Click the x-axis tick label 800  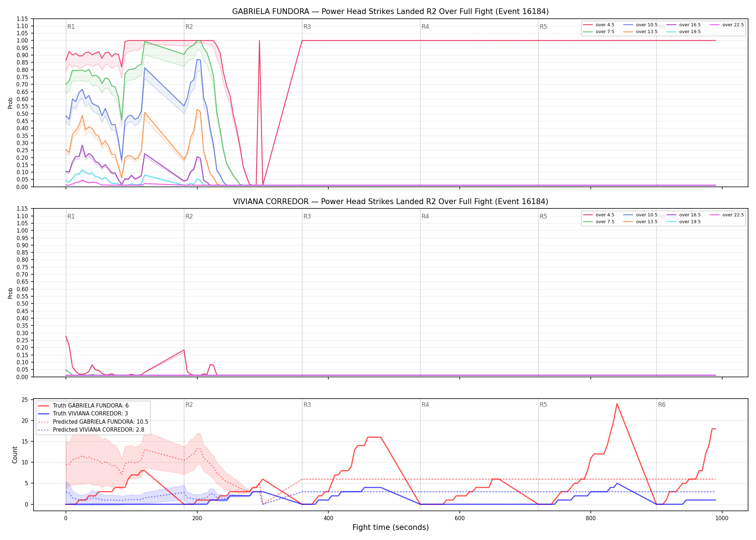point(591,518)
